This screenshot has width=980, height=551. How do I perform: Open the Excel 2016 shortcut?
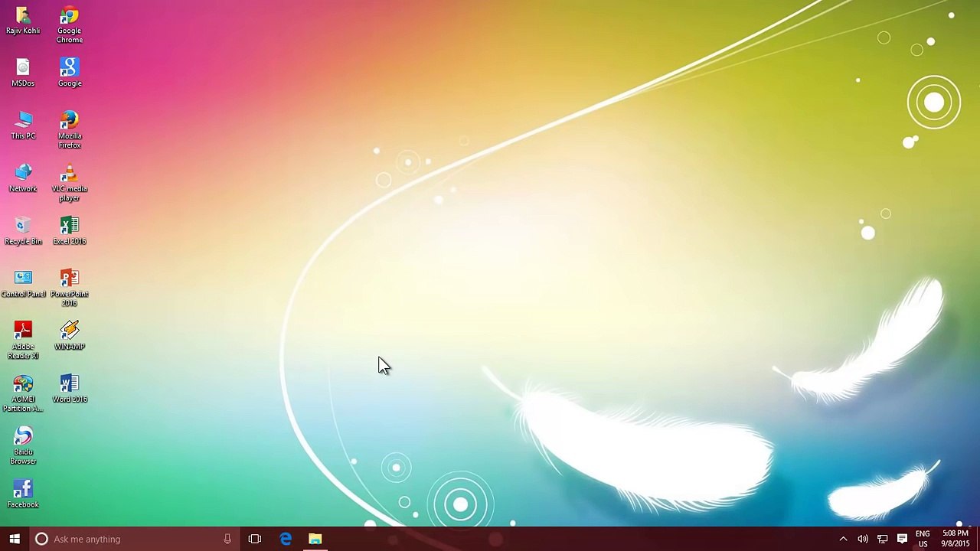click(x=69, y=231)
